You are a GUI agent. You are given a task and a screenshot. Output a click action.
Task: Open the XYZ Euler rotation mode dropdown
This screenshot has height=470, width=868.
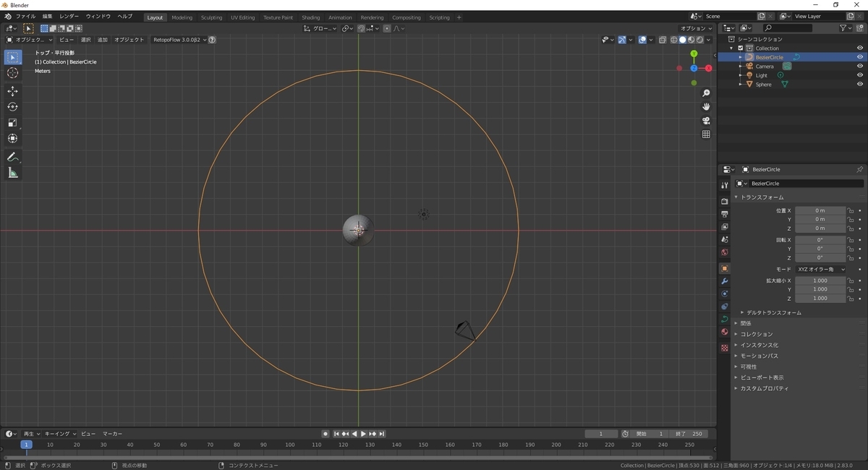point(820,269)
